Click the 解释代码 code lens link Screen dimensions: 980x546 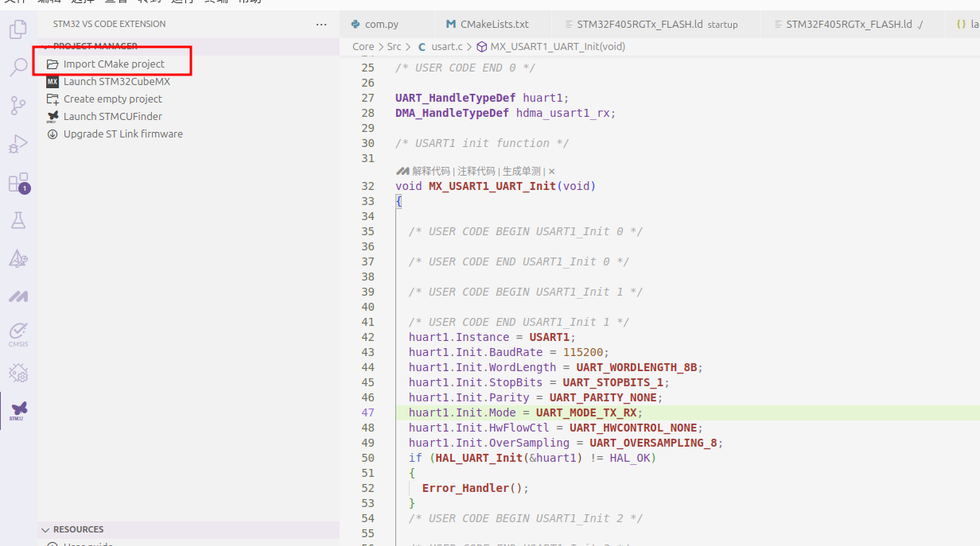coord(430,171)
